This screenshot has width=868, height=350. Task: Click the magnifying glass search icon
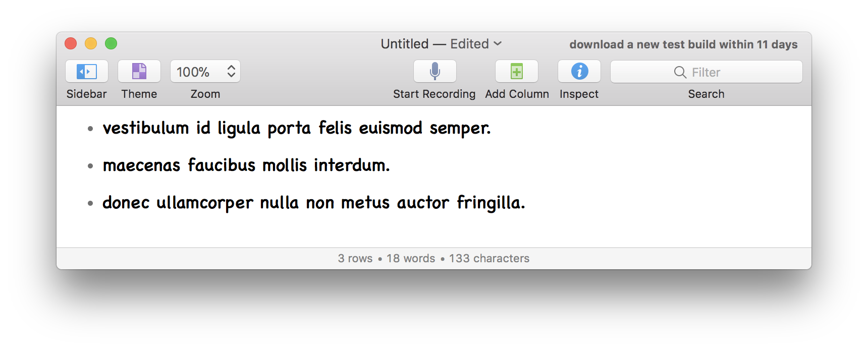point(680,72)
